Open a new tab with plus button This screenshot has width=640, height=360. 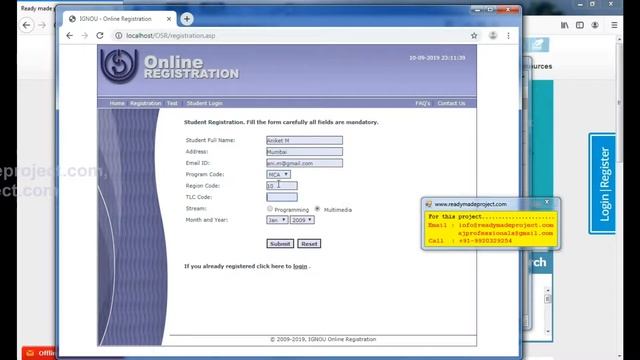[187, 19]
